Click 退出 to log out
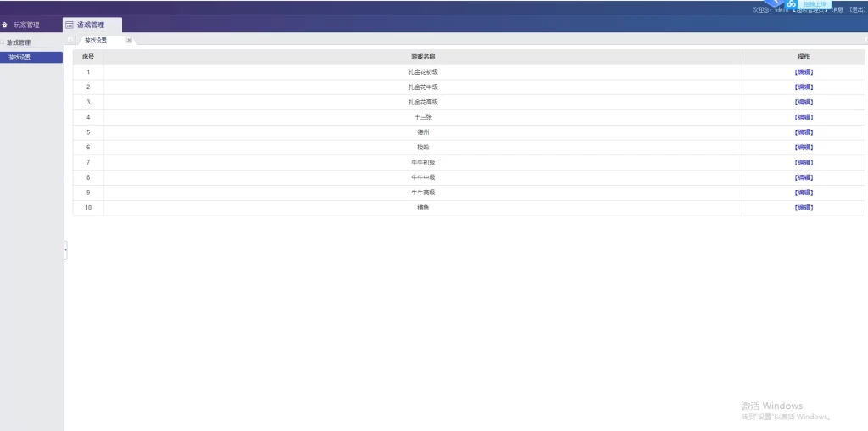 coord(857,10)
